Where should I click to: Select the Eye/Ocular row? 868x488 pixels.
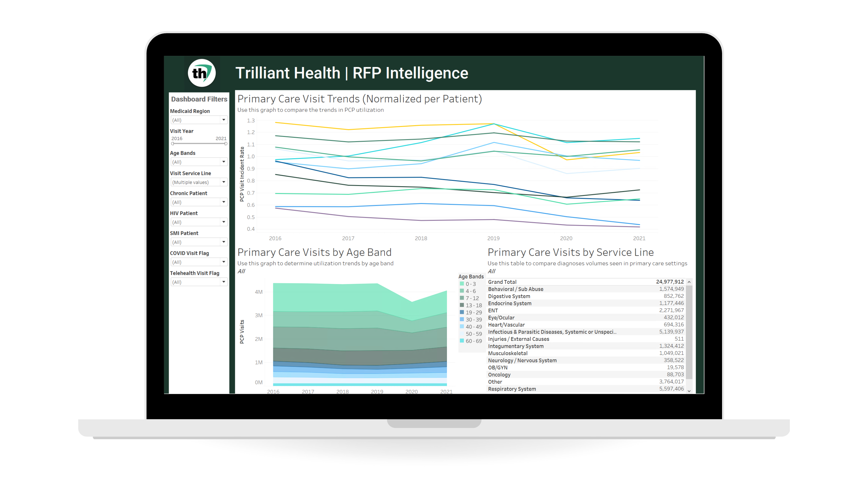click(586, 317)
